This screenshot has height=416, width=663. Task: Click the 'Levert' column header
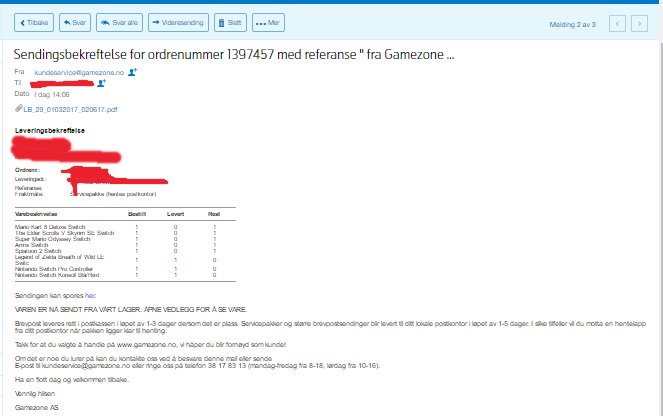click(175, 214)
